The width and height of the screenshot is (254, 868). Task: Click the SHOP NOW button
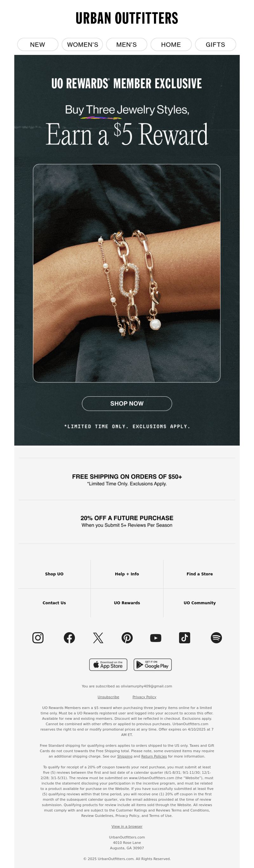point(127,403)
